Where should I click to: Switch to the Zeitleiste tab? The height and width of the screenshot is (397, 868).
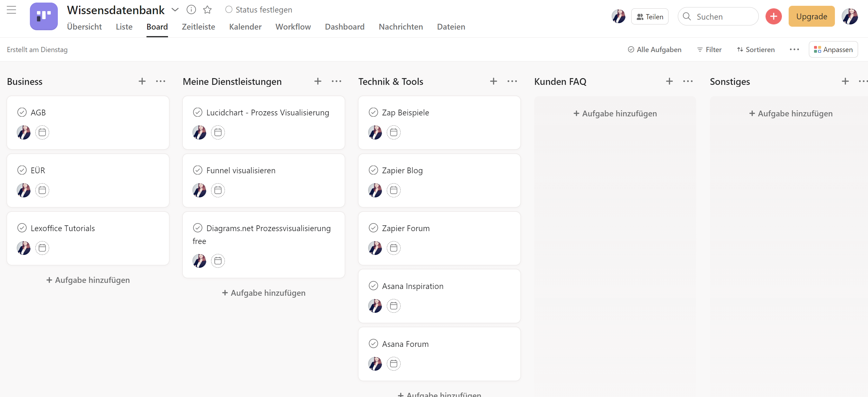(198, 27)
